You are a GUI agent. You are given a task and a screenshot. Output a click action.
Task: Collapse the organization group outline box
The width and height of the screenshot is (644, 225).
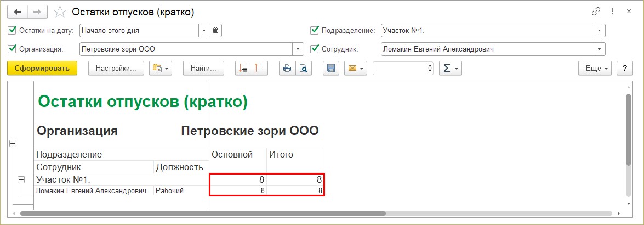coord(13,144)
